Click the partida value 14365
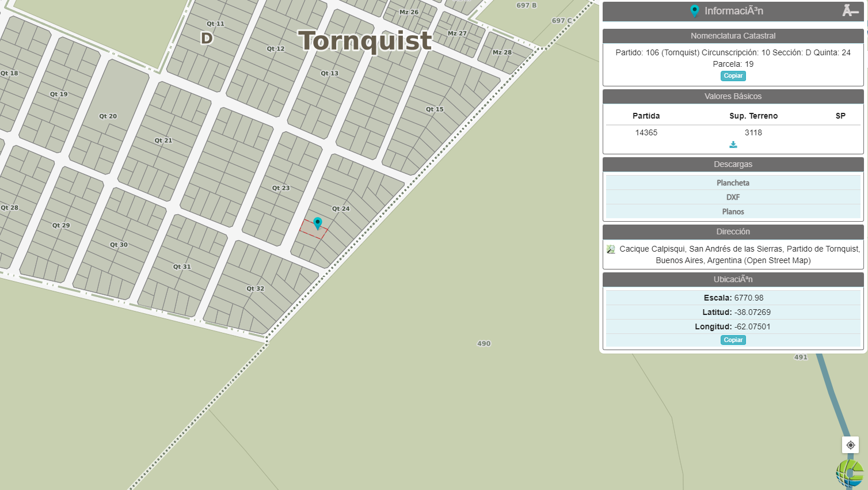The height and width of the screenshot is (490, 868). tap(646, 132)
